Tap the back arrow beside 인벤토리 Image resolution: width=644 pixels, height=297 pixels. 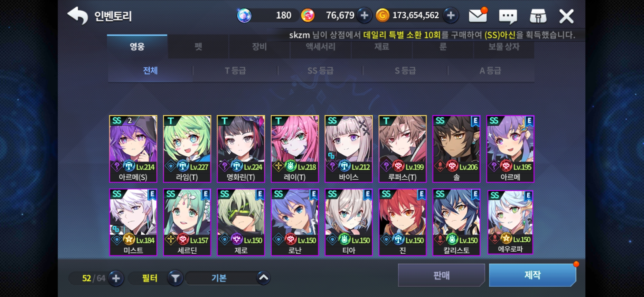[78, 16]
